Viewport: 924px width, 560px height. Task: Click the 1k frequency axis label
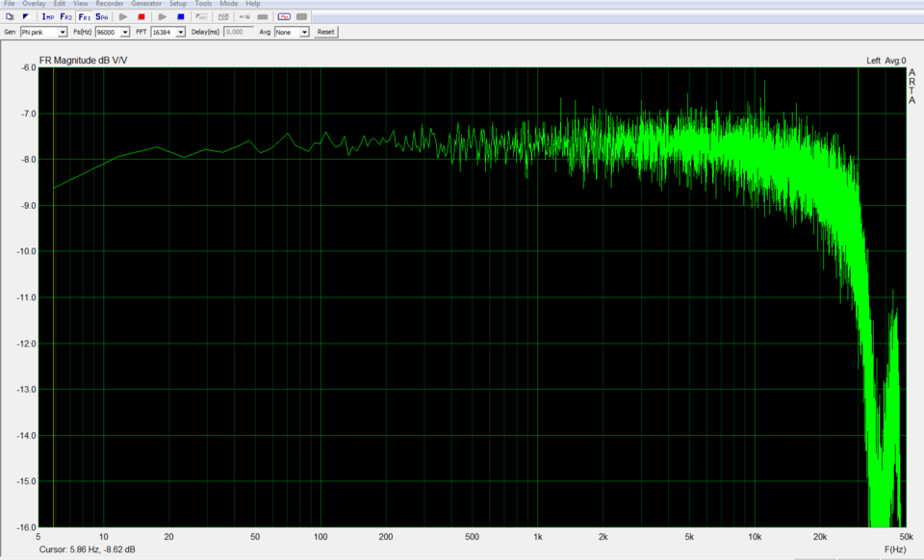tap(538, 537)
